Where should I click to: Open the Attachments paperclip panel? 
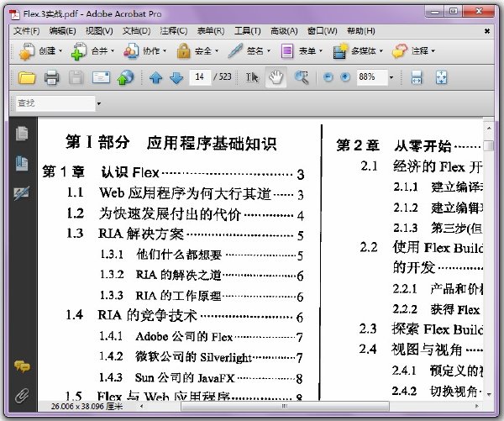point(22,396)
